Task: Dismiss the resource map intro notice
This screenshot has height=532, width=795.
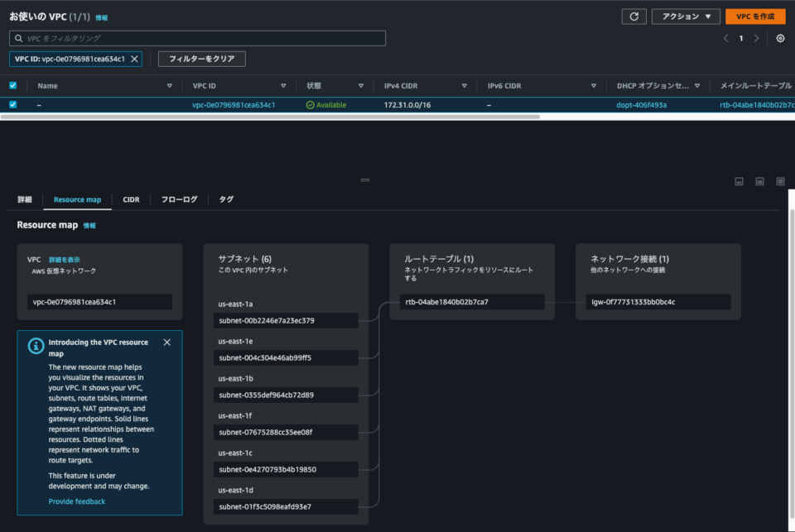Action: click(x=167, y=343)
